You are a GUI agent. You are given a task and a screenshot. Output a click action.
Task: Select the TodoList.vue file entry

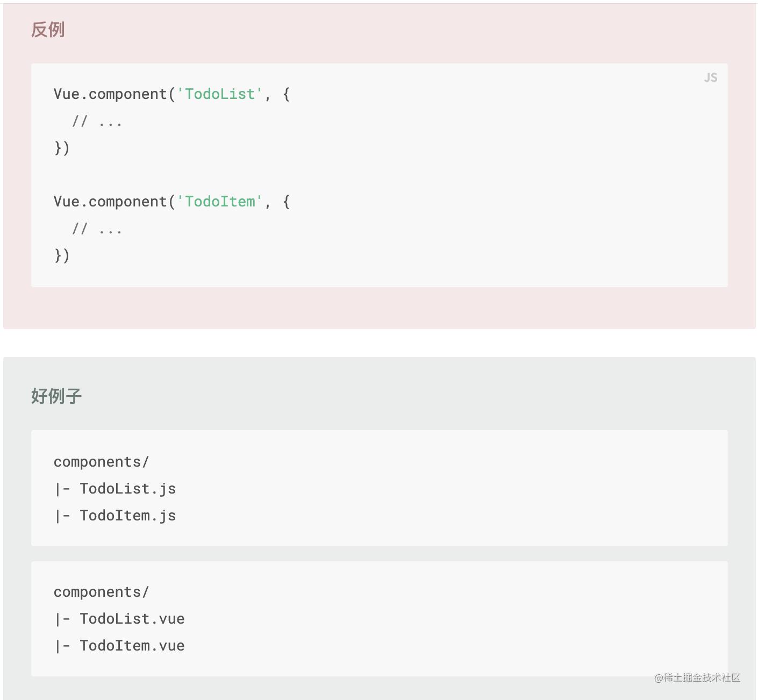(132, 619)
